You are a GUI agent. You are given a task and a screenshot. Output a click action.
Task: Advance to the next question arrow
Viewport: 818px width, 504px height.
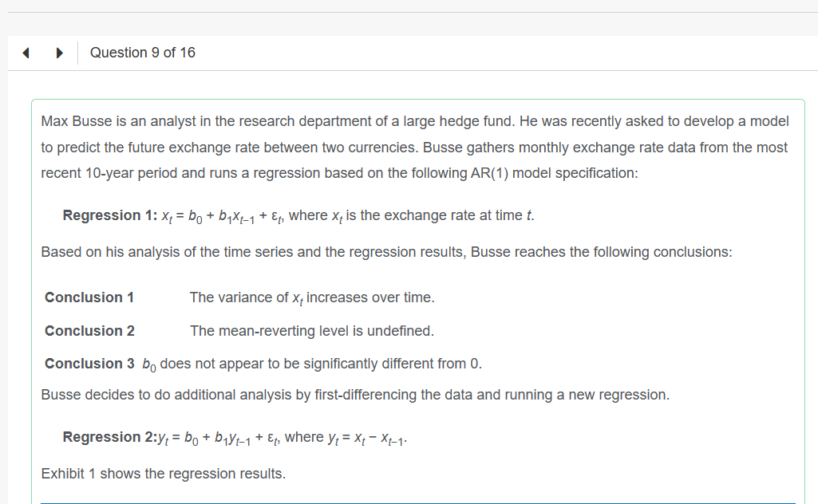point(59,53)
